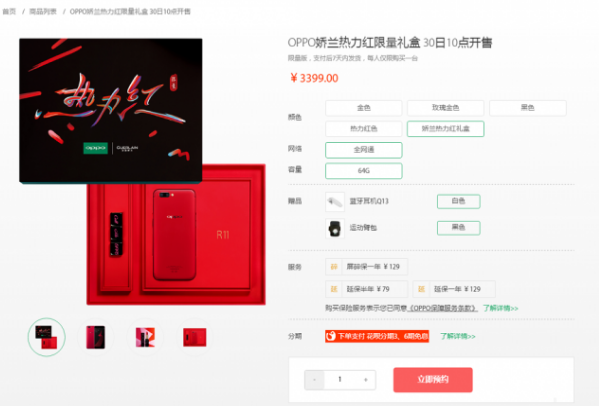Select the 黑色 phone color option

pos(528,108)
